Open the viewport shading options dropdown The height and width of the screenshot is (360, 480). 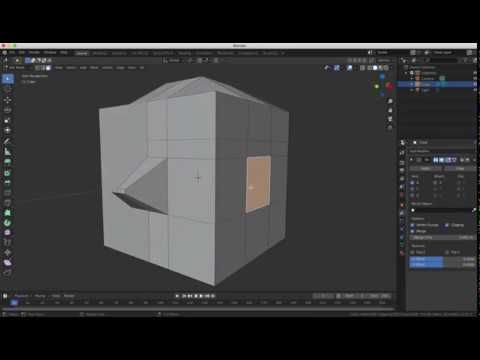click(x=391, y=68)
